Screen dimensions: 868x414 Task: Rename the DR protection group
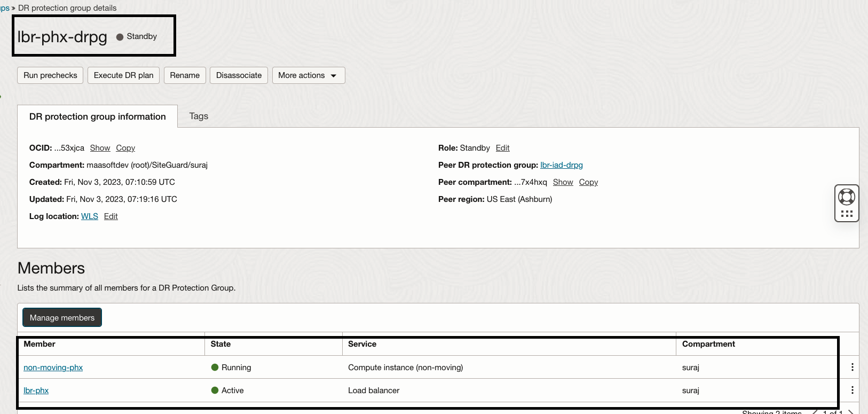click(x=185, y=75)
